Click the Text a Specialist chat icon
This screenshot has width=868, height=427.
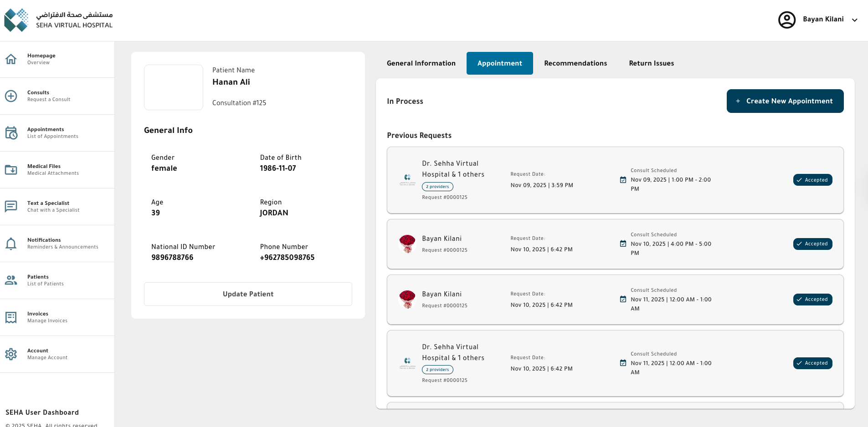pyautogui.click(x=11, y=207)
